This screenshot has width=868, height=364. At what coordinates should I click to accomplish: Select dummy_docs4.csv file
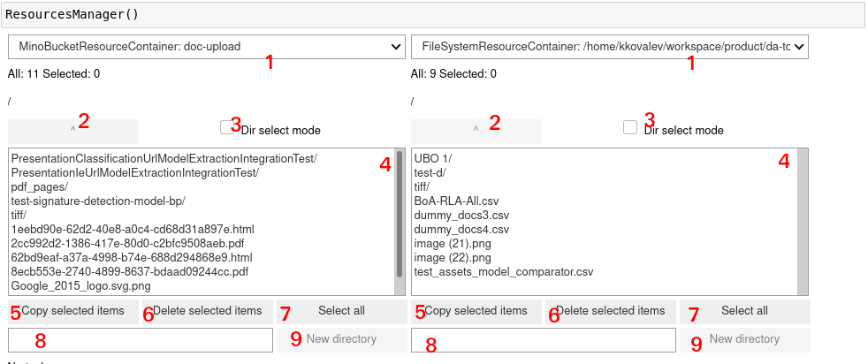click(x=461, y=229)
